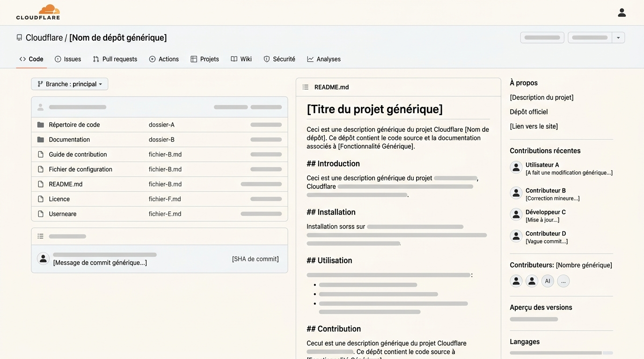644x359 pixels.
Task: Click the first placeholder button at top right
Action: click(x=542, y=38)
